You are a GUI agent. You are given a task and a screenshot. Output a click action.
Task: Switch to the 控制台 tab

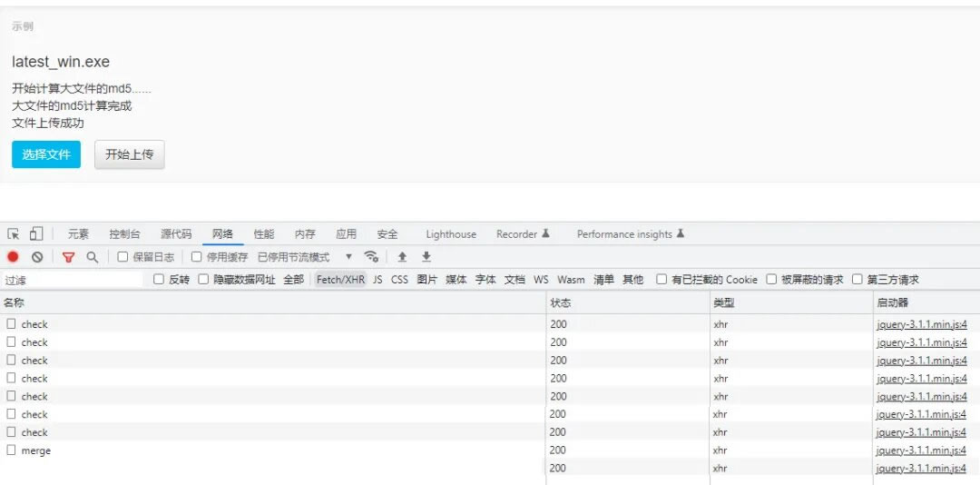tap(124, 234)
